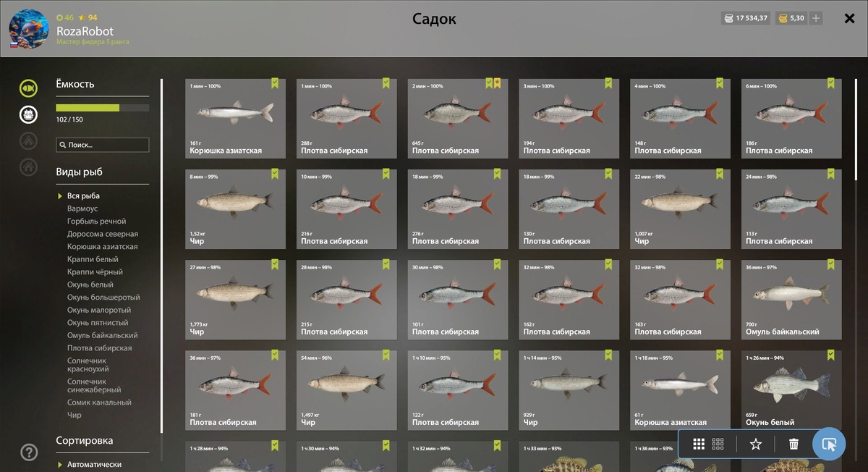Image resolution: width=868 pixels, height=472 pixels.
Task: Click the star favorites icon in toolbar
Action: (x=756, y=444)
